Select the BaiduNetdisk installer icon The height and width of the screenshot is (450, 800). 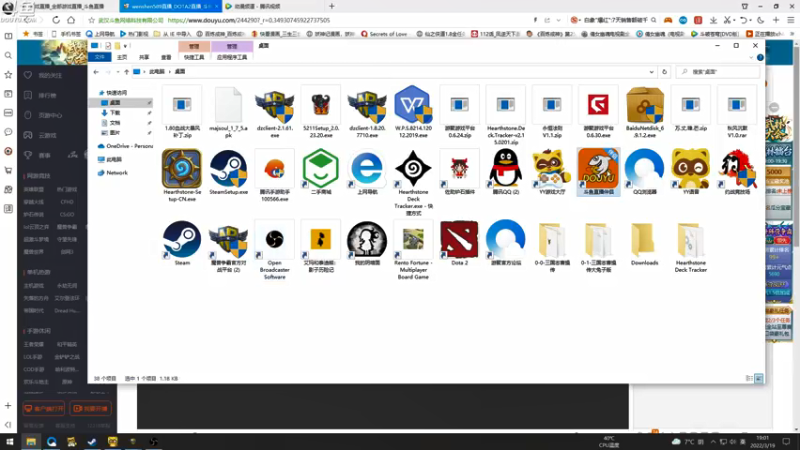pos(644,105)
